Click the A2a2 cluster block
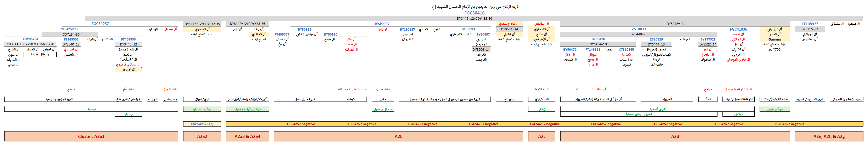The width and height of the screenshot is (868, 147). click(202, 136)
